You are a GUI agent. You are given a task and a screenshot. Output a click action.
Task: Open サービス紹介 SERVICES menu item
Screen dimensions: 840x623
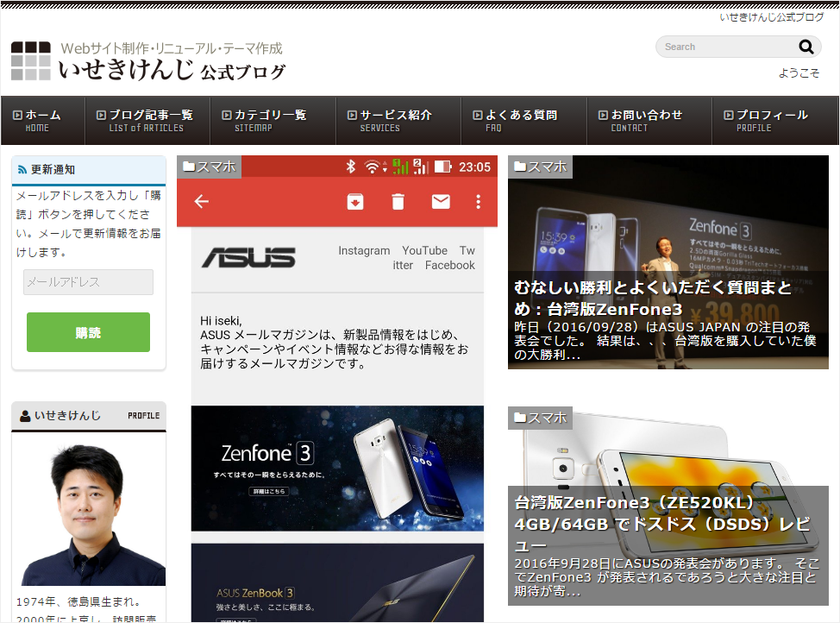click(398, 121)
